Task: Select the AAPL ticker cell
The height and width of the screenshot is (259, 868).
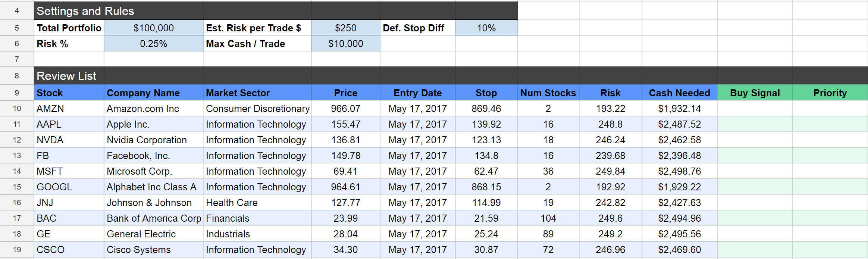Action: pyautogui.click(x=69, y=124)
